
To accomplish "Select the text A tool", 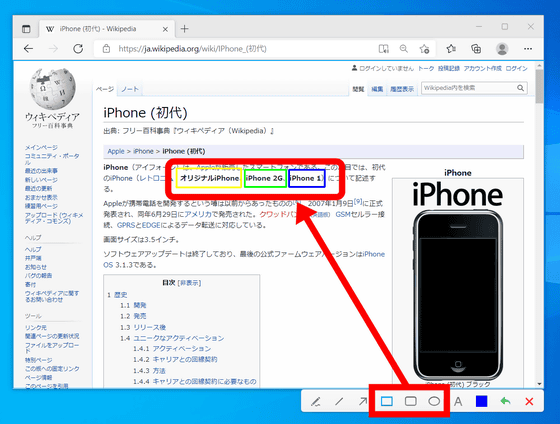I will [x=458, y=402].
